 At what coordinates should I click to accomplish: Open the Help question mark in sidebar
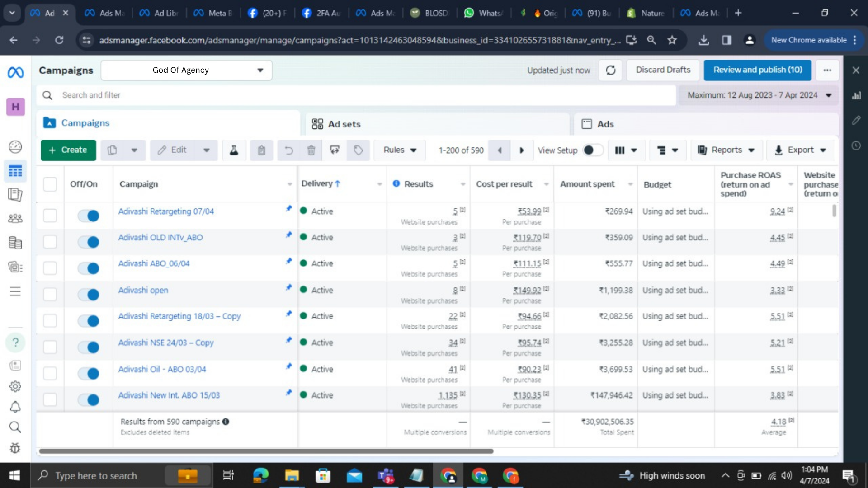coord(15,343)
